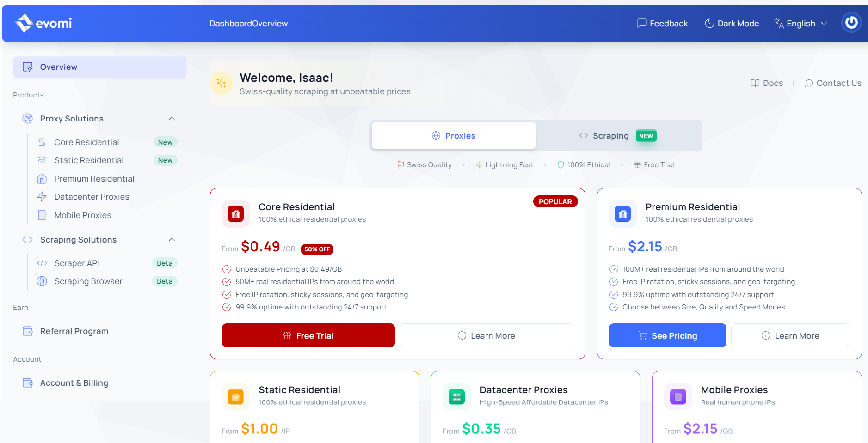Click the power account button
The height and width of the screenshot is (443, 868).
851,23
